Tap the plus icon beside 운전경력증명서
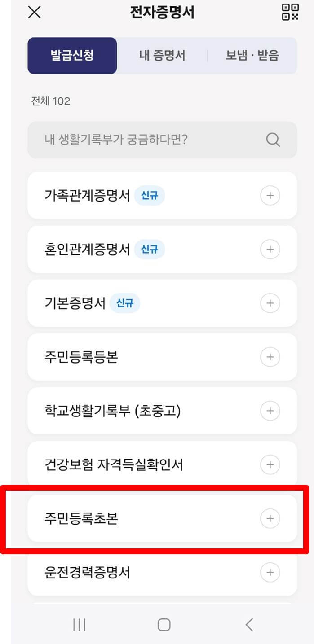The height and width of the screenshot is (644, 314). 270,572
